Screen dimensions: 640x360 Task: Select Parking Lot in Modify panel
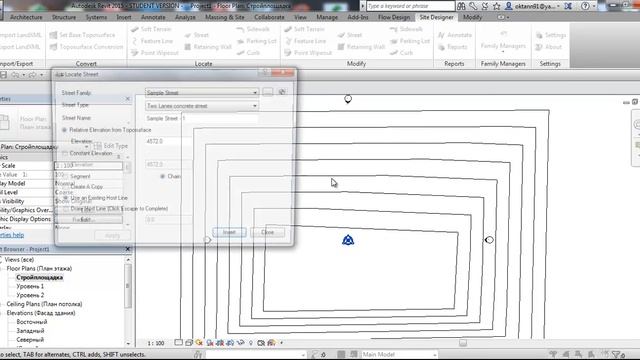410,41
